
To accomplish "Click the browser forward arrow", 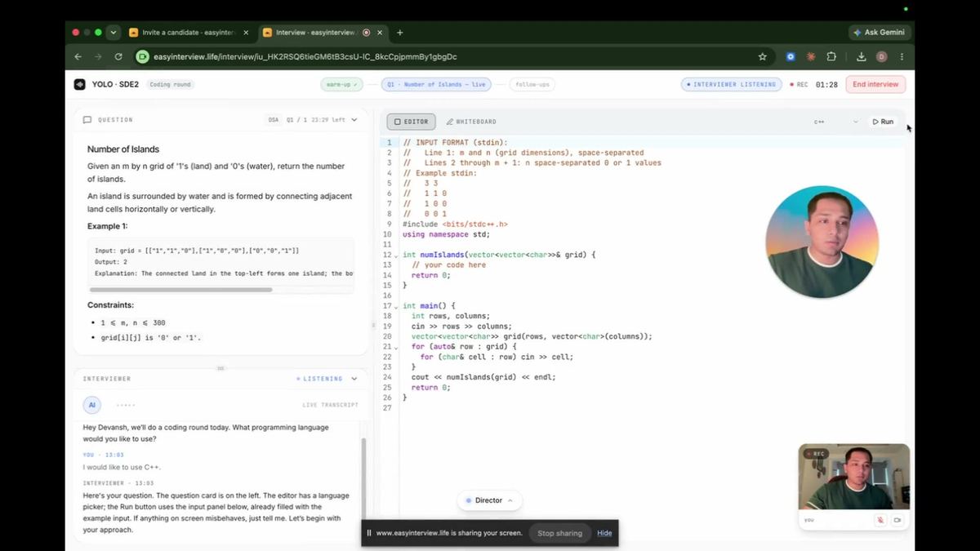I will (x=98, y=57).
